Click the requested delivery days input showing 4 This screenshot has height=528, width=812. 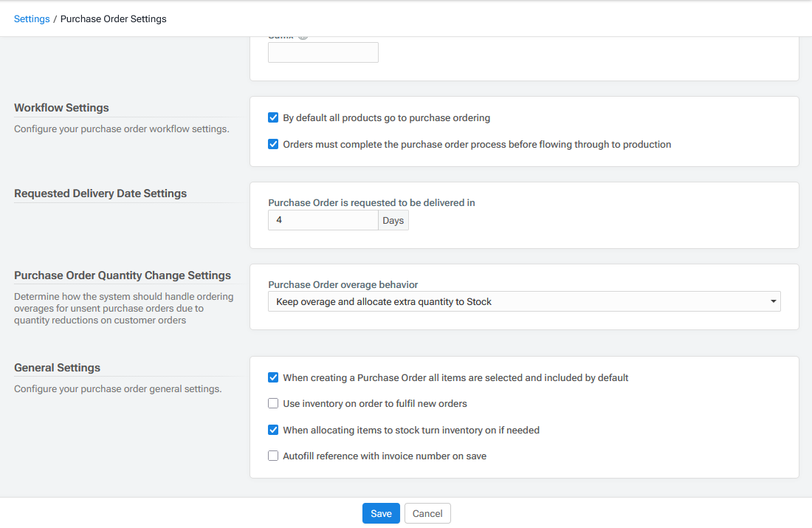323,219
